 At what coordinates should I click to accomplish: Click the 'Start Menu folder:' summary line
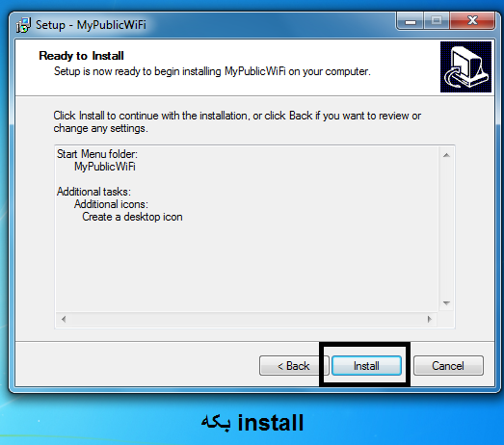tap(97, 154)
